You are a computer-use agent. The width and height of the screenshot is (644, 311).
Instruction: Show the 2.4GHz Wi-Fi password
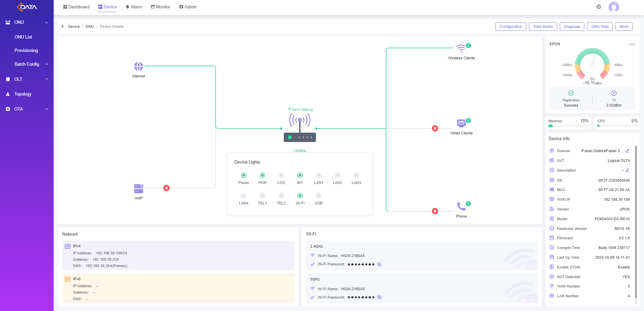379,264
